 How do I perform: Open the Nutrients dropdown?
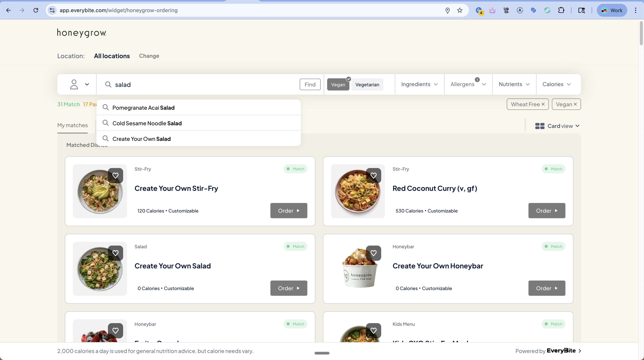[x=514, y=84]
